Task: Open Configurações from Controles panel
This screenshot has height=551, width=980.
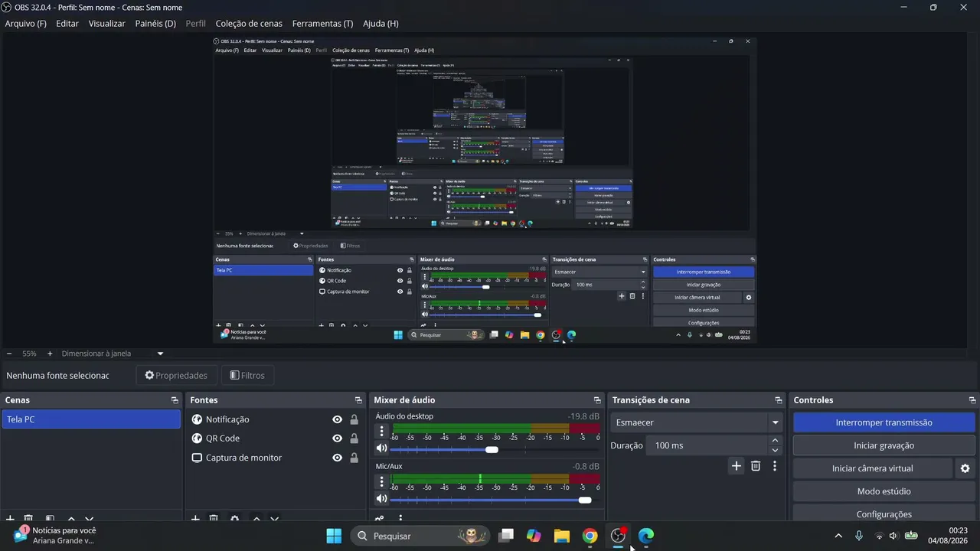Action: 884,514
